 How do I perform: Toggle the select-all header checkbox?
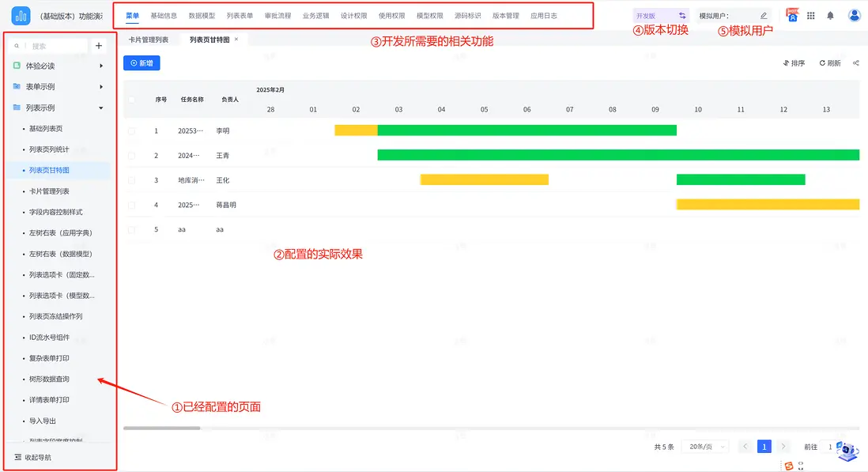(x=131, y=100)
